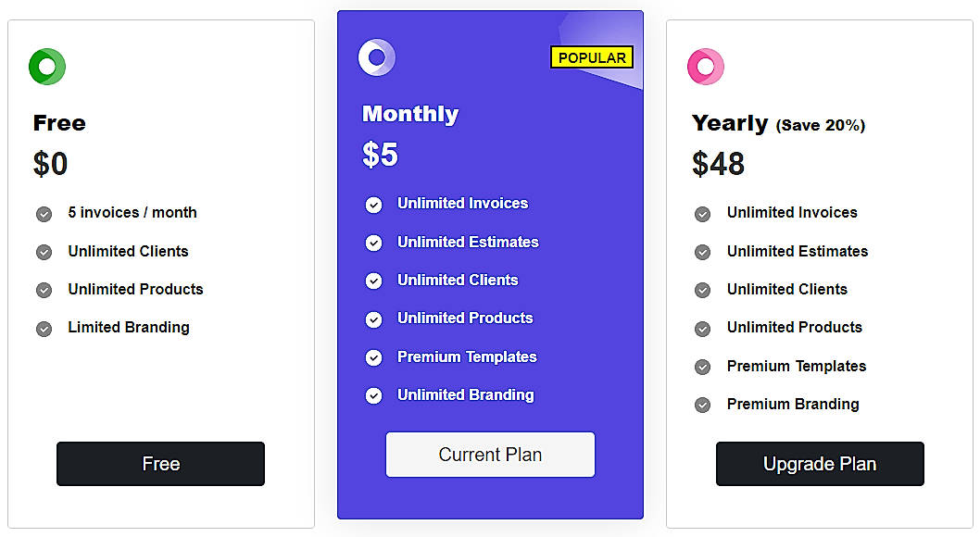Image resolution: width=980 pixels, height=537 pixels.
Task: Click Upgrade Plan on the Yearly card
Action: [x=819, y=464]
